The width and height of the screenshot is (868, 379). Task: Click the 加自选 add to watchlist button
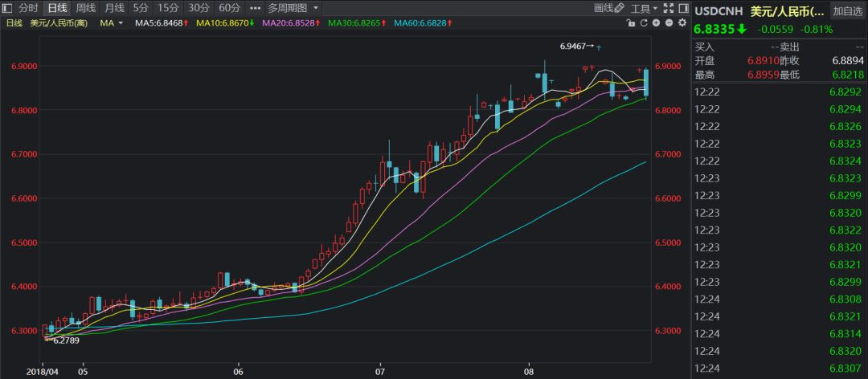[x=848, y=10]
